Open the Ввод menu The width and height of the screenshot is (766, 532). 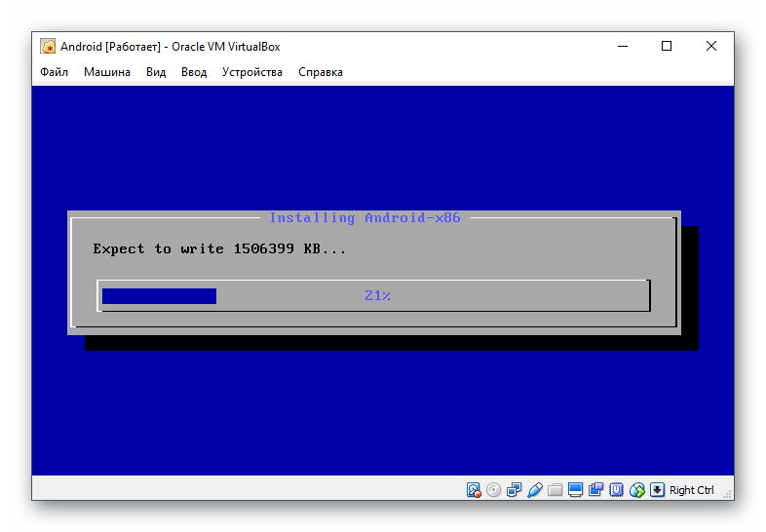194,72
